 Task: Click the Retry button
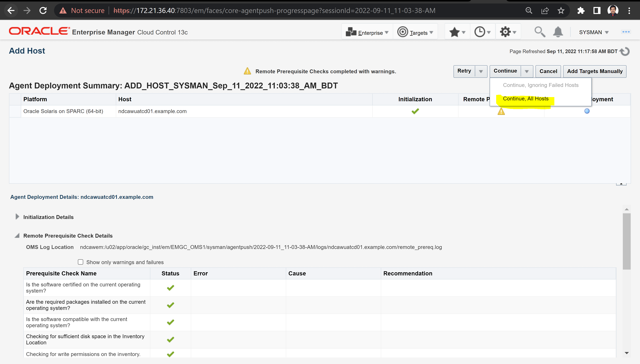tap(464, 71)
